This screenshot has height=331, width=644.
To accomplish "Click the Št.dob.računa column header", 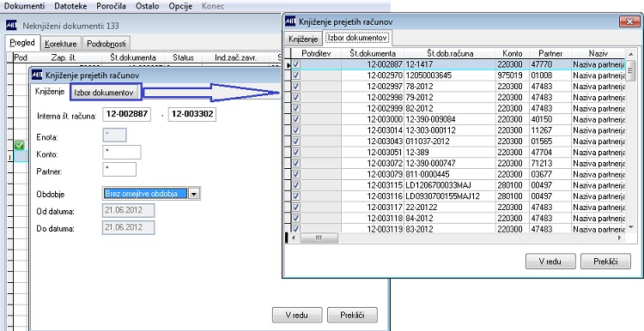I will (450, 53).
